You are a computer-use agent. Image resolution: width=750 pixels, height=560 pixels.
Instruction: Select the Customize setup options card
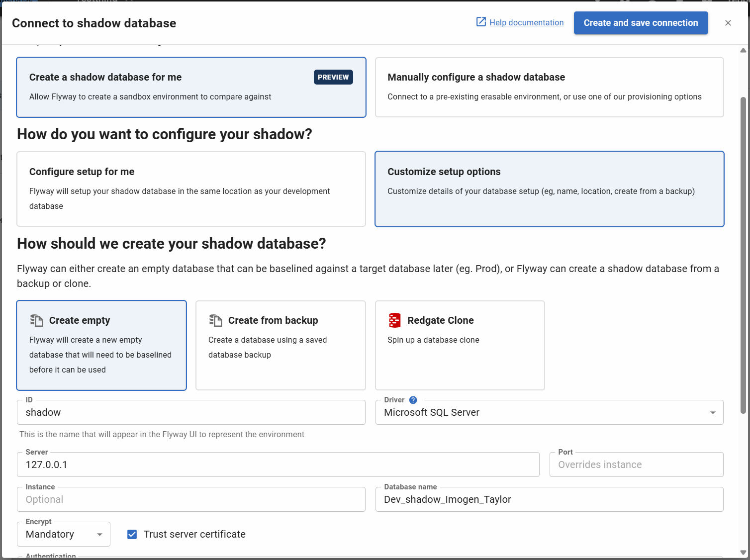(x=549, y=189)
